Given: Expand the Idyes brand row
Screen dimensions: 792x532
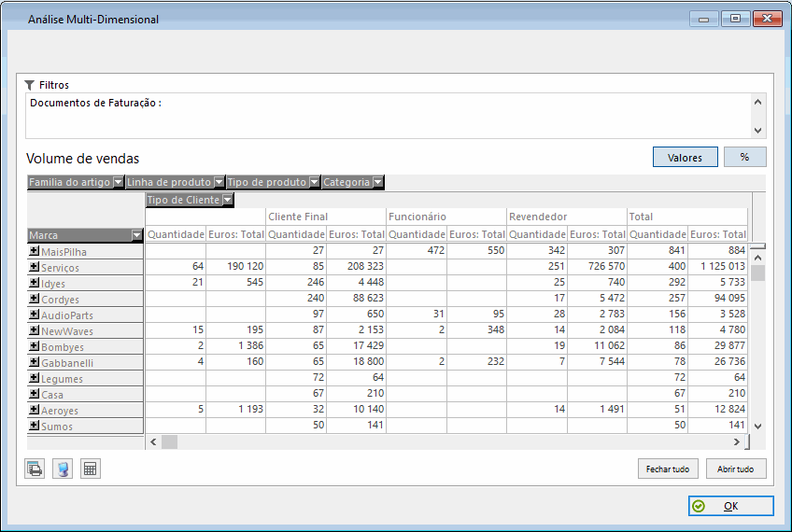Looking at the screenshot, I should tap(34, 283).
